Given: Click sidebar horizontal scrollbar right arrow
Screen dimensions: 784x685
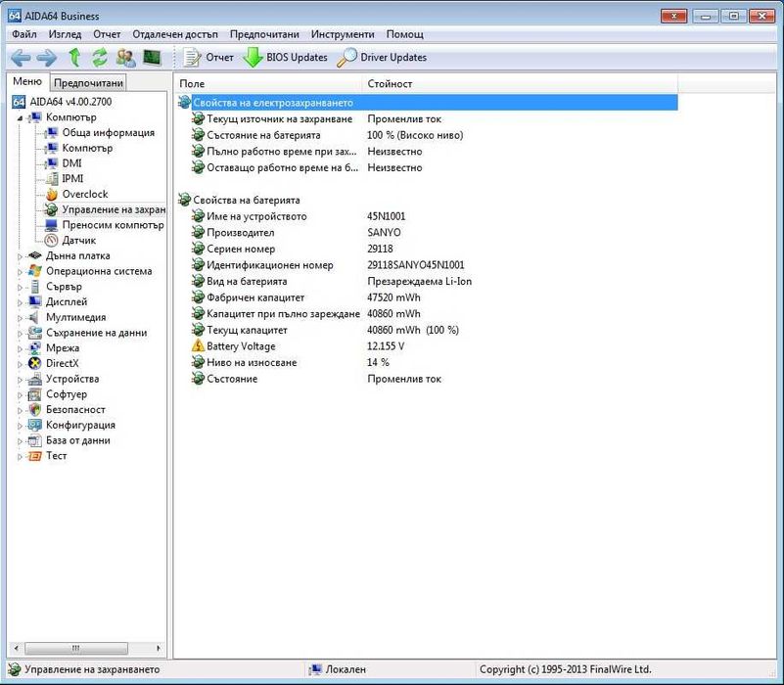Looking at the screenshot, I should click(x=159, y=648).
